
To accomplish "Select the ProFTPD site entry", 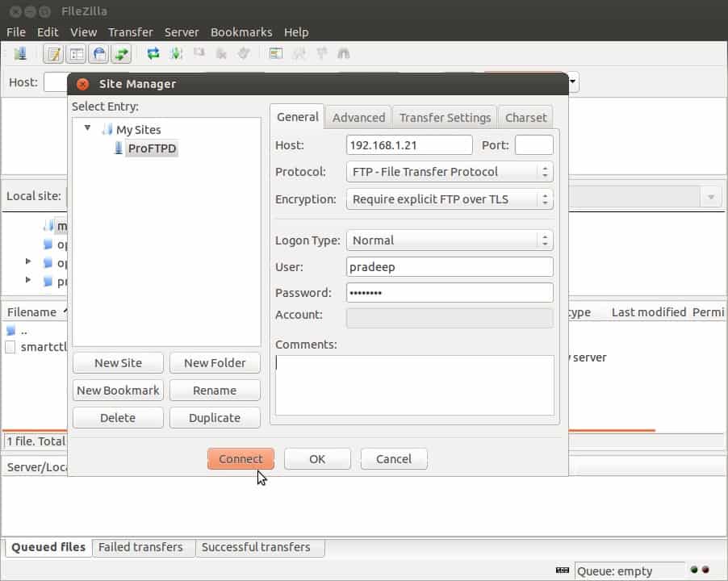I will pyautogui.click(x=152, y=148).
